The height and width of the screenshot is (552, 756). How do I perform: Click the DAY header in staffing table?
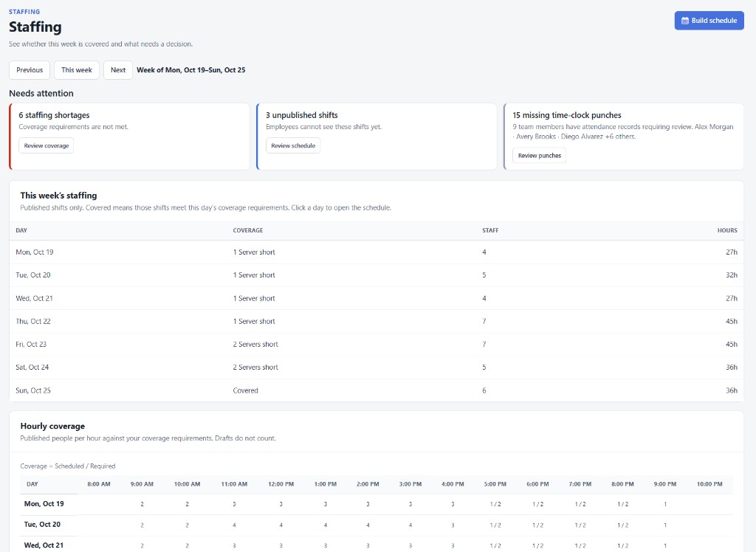click(x=21, y=230)
